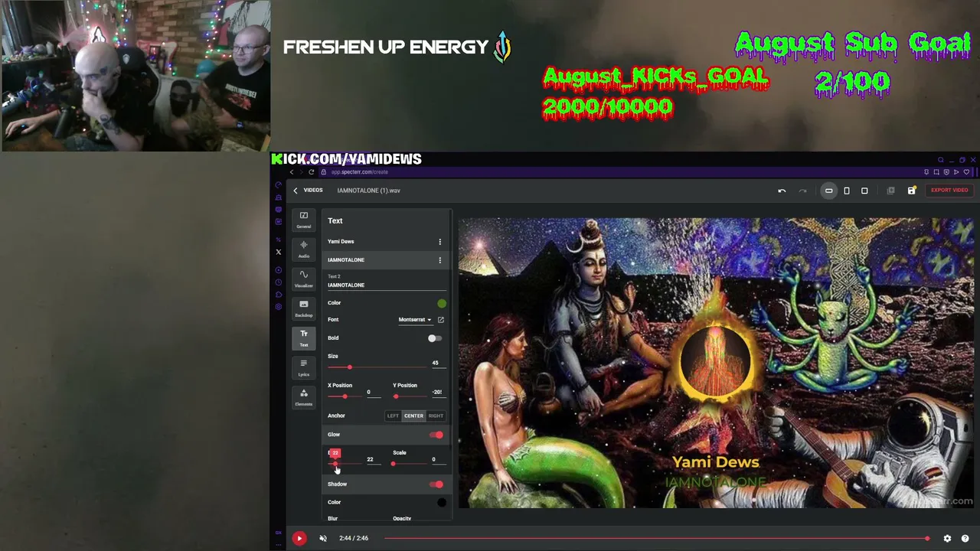
Task: Click the glow Scale slider
Action: [410, 464]
